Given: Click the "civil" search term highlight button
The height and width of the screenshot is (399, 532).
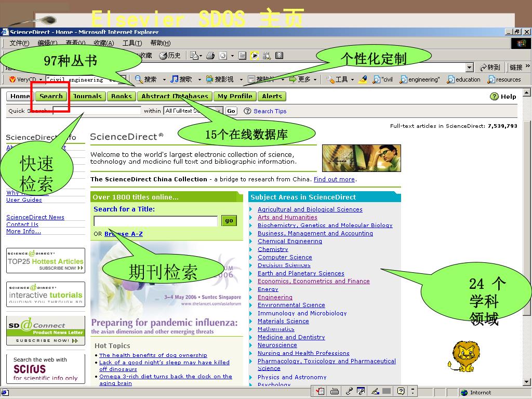Looking at the screenshot, I should (382, 79).
